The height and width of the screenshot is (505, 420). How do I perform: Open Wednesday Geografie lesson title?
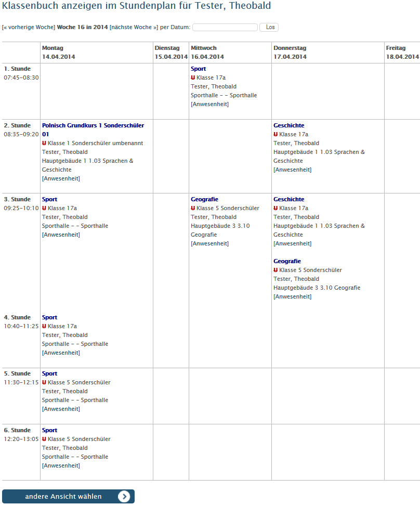tap(204, 199)
